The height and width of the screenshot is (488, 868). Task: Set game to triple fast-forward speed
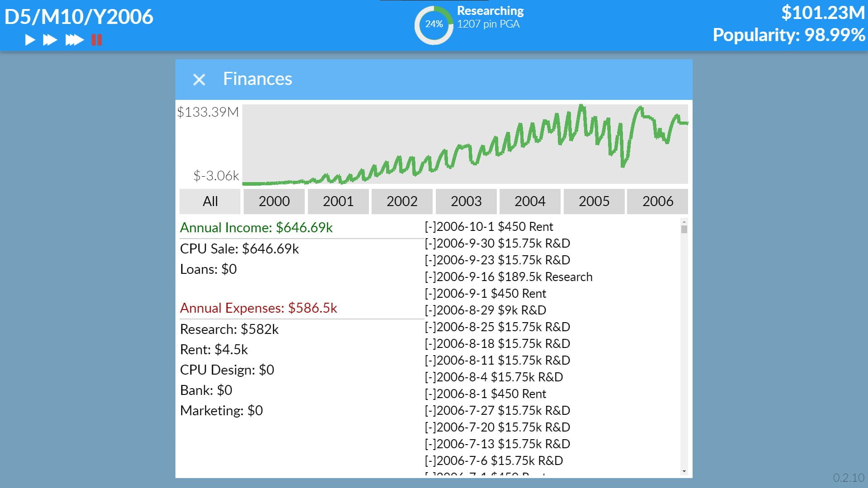74,40
